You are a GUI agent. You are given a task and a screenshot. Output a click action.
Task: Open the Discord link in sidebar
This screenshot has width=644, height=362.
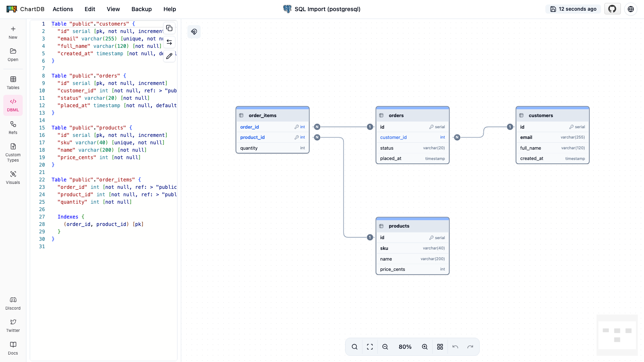[13, 303]
